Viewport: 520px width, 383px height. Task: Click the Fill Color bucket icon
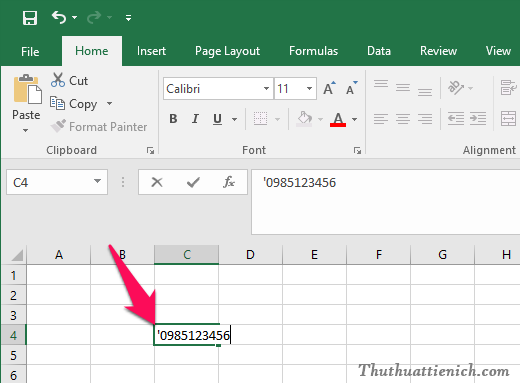pyautogui.click(x=304, y=119)
